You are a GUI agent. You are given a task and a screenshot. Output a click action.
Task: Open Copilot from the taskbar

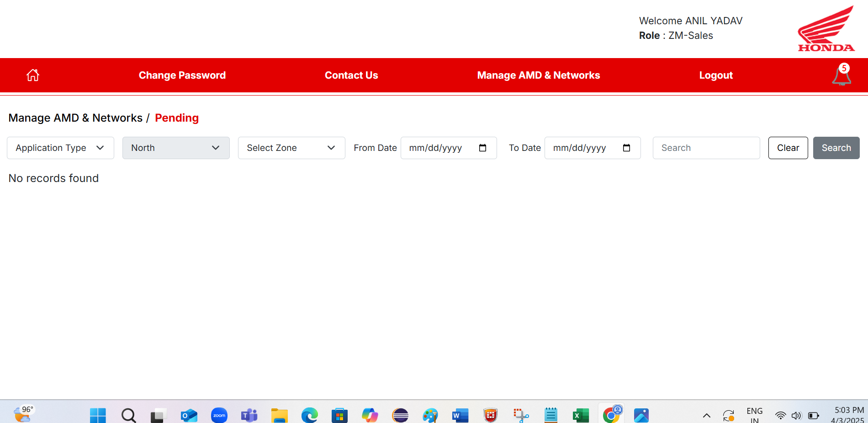click(x=370, y=415)
